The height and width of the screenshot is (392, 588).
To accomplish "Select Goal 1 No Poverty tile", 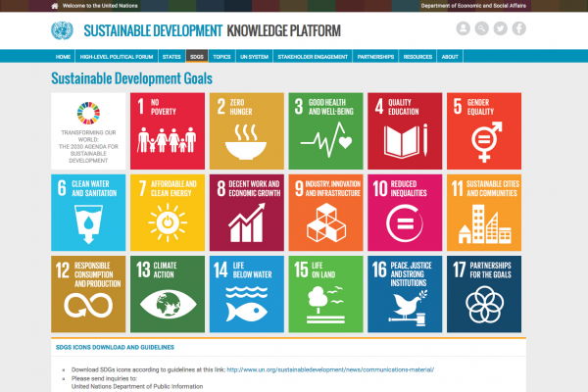I will (x=168, y=131).
